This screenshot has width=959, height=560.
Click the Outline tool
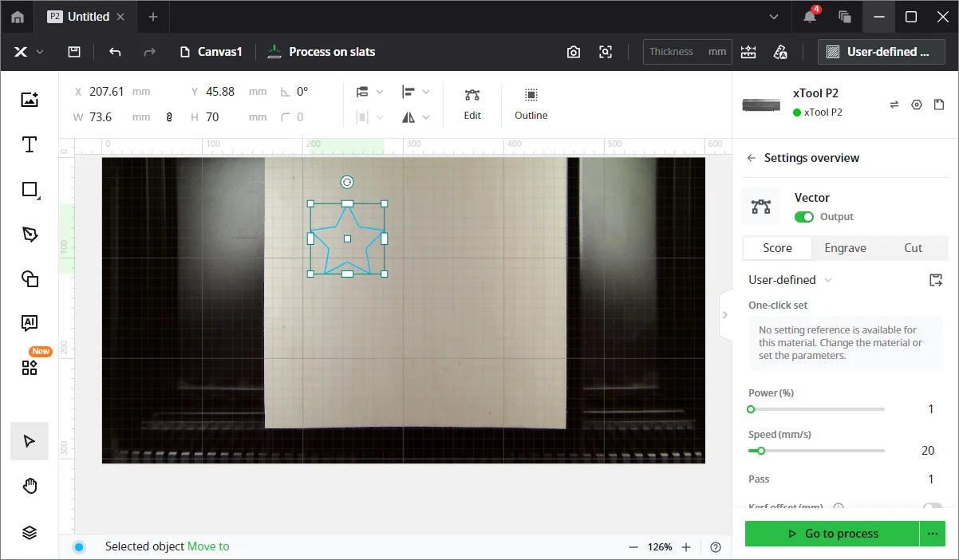point(531,104)
